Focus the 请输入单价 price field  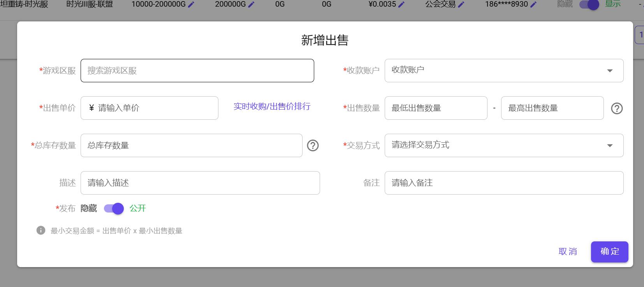click(x=156, y=108)
